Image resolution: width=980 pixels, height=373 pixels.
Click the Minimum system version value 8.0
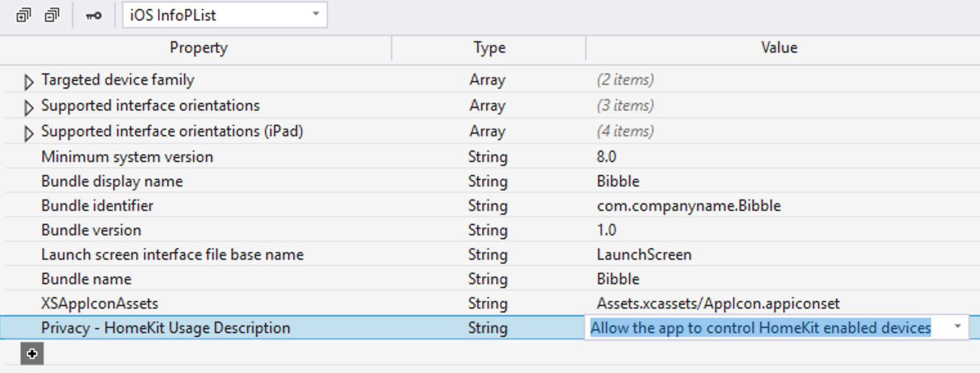coord(606,157)
